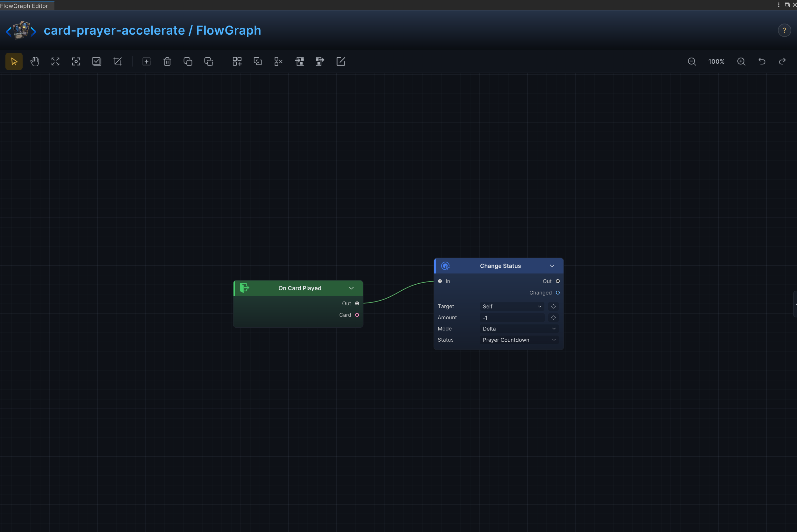Image resolution: width=797 pixels, height=532 pixels.
Task: Click the Status field label
Action: [445, 340]
